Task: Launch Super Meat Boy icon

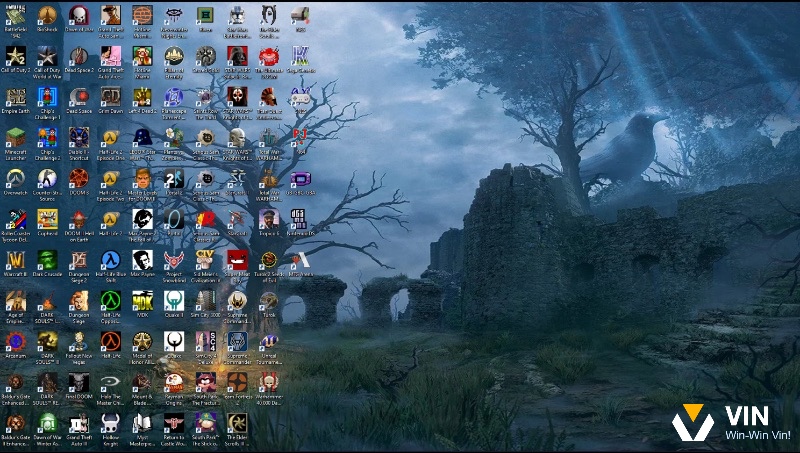Action: 236,260
